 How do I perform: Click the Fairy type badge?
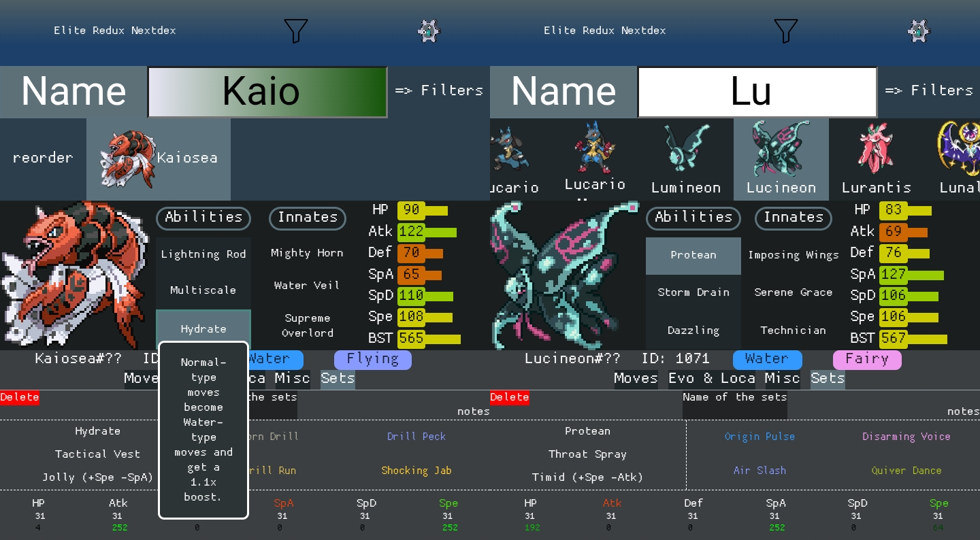[x=866, y=359]
